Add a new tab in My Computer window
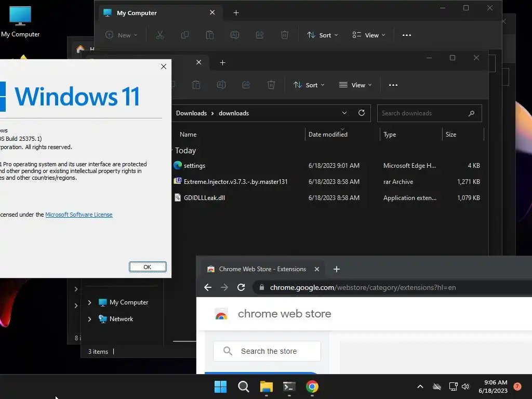Screen dimensions: 532x399 tap(236, 13)
